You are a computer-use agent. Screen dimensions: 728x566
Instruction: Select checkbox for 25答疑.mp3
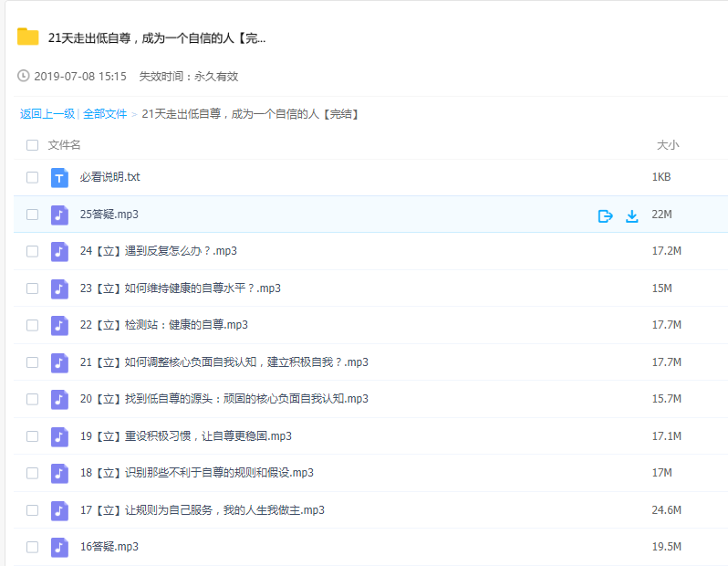(x=33, y=215)
